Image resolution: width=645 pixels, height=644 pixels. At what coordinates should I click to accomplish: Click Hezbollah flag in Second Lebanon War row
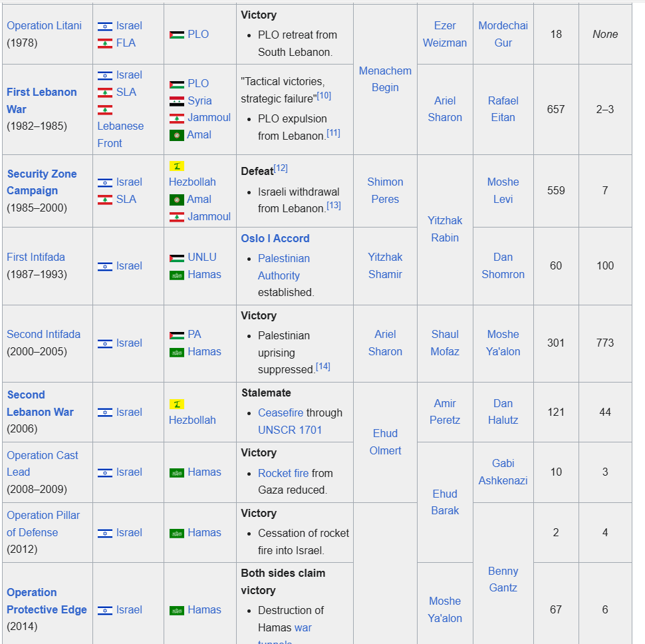(176, 404)
